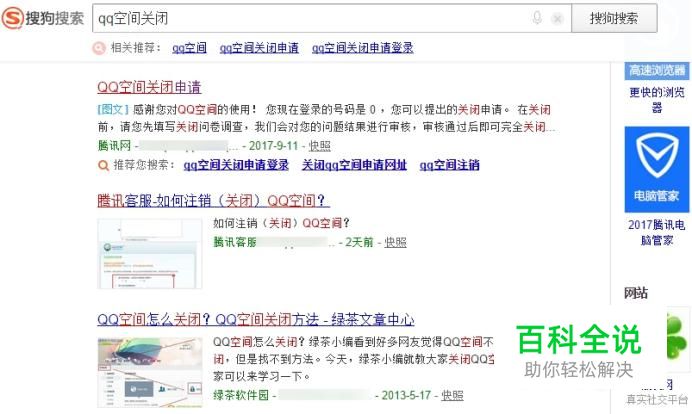692x414 pixels.
Task: Clear the search box with the X icon
Action: point(557,19)
